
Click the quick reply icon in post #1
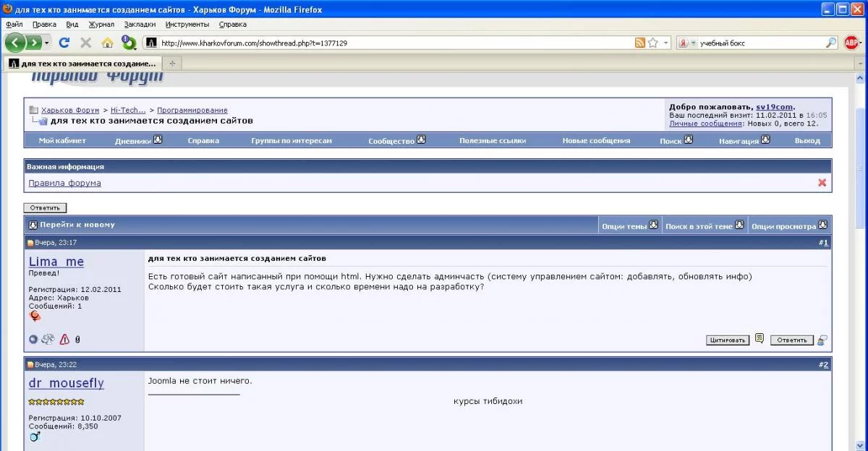[822, 340]
